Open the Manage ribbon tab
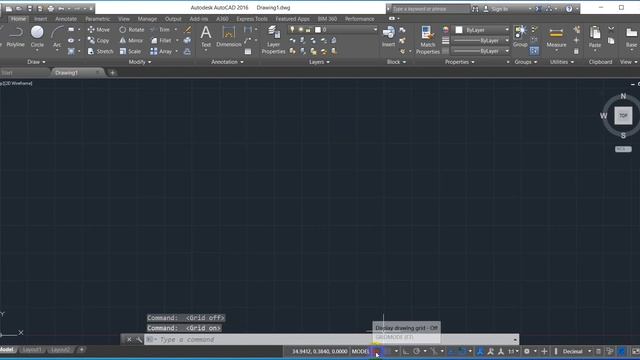Image resolution: width=640 pixels, height=360 pixels. coord(147,19)
